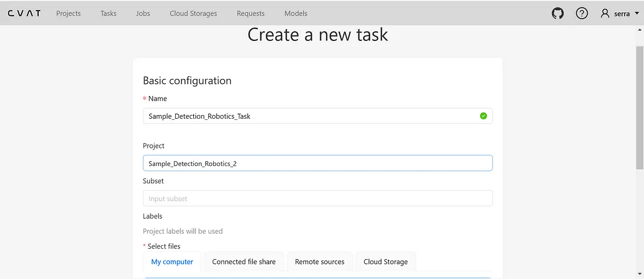The width and height of the screenshot is (644, 279).
Task: Focus the Subset input field
Action: pyautogui.click(x=317, y=198)
